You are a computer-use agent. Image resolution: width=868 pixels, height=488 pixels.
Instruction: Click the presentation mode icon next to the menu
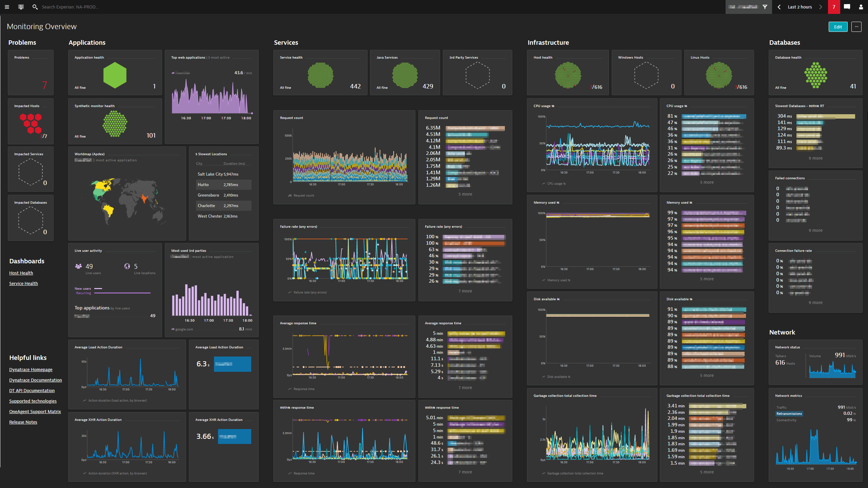[21, 7]
